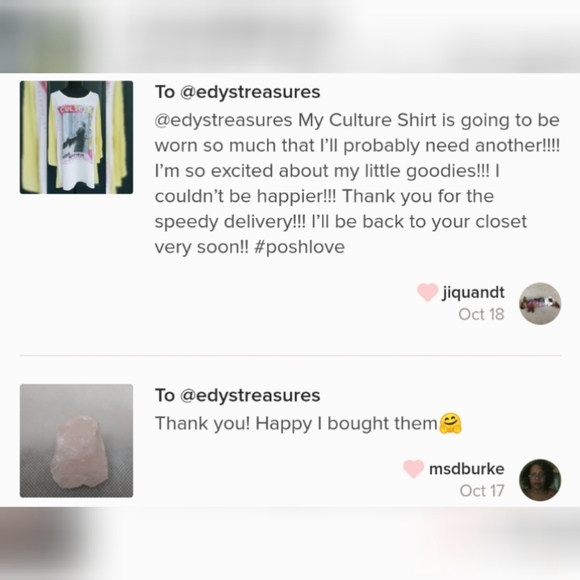Image resolution: width=580 pixels, height=580 pixels.
Task: Tap the 'worn so much' comment line
Action: click(x=357, y=145)
